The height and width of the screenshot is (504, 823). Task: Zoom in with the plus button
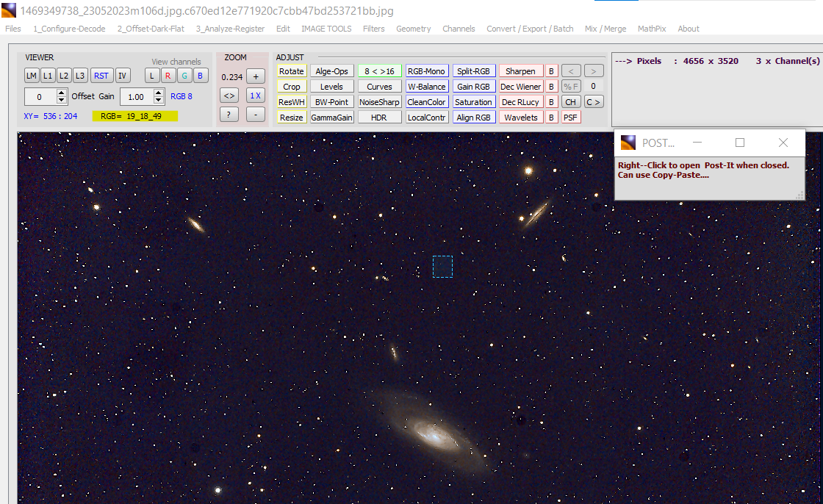(256, 76)
